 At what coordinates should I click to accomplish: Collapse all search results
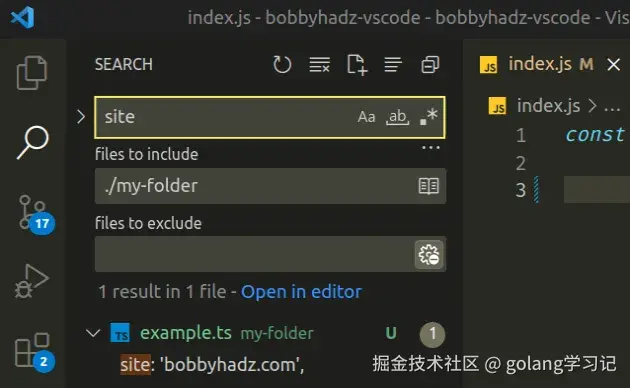click(x=430, y=64)
